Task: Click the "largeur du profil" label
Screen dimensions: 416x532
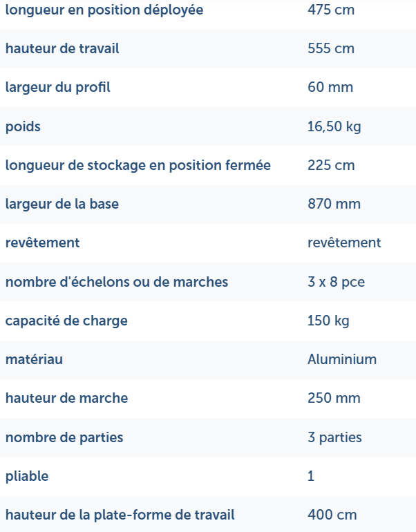Action: [x=58, y=87]
